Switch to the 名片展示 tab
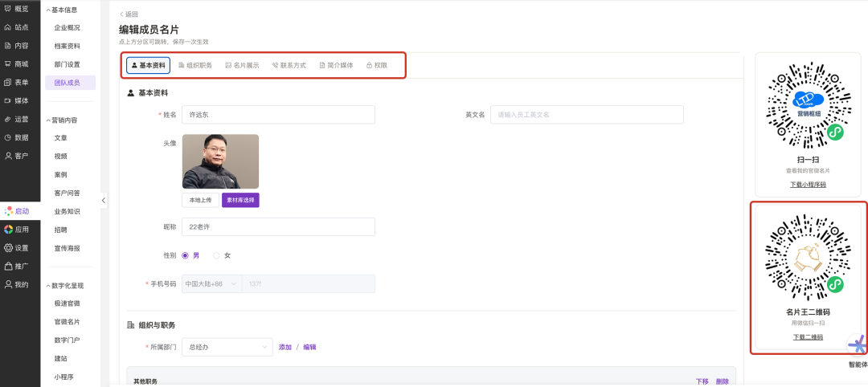The height and width of the screenshot is (387, 868). (x=243, y=65)
